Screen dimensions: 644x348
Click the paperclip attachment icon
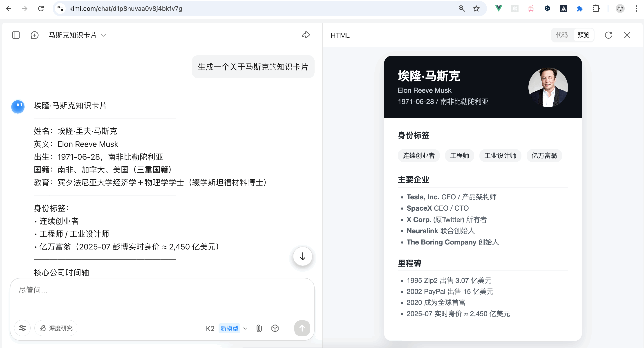(x=259, y=328)
